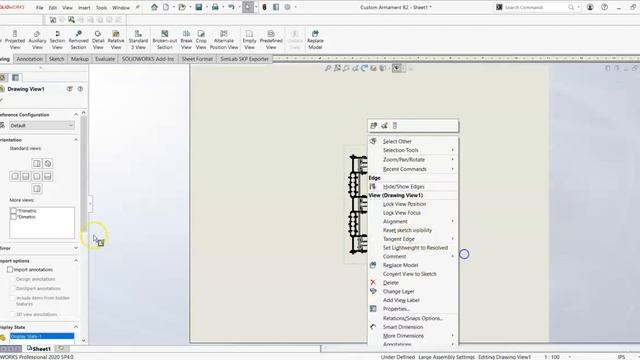
Task: Open the user login icon
Action: click(x=590, y=7)
